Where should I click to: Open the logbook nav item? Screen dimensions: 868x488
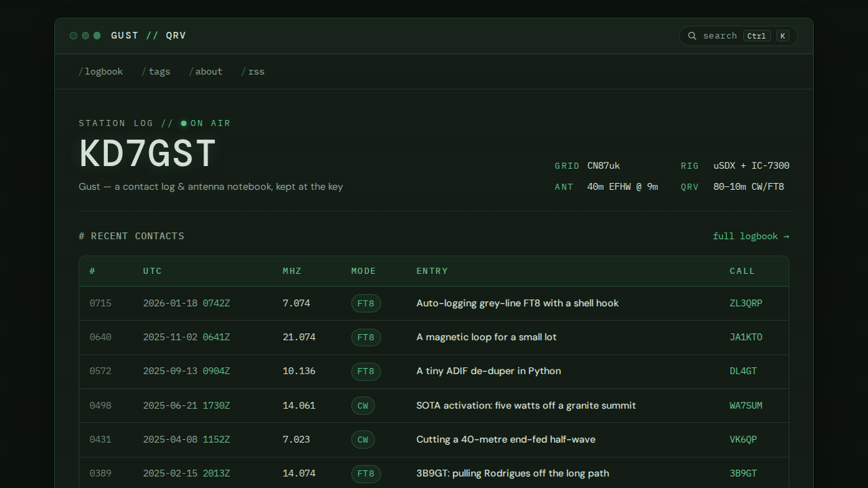101,71
